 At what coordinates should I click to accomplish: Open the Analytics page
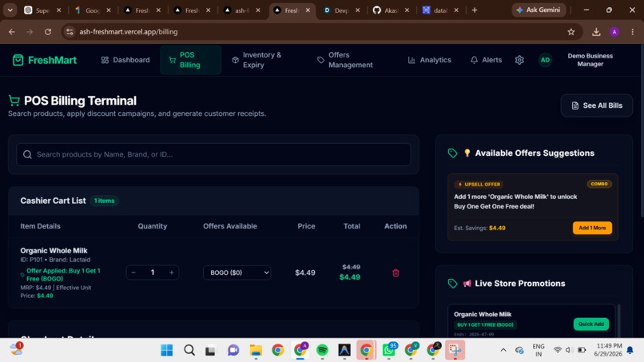pos(429,60)
